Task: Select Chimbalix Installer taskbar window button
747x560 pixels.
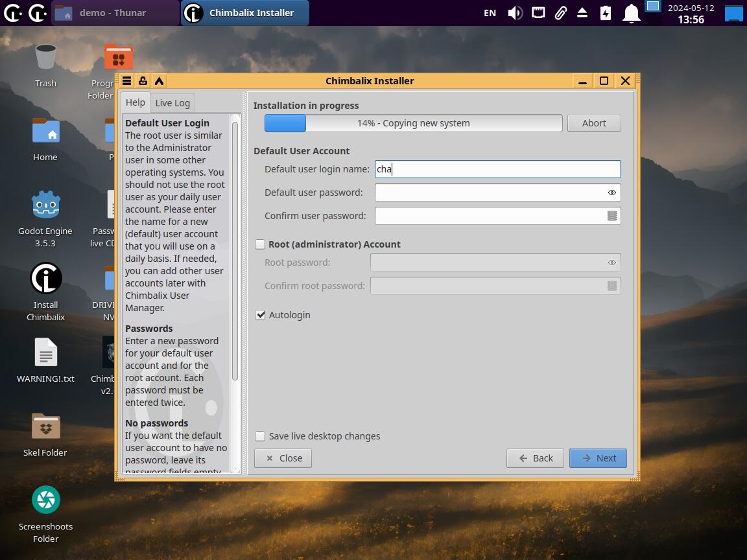Action: (245, 13)
